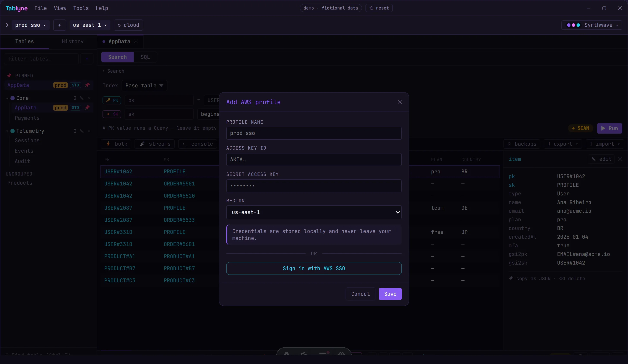Focus the SECRET ACCESS KEY field
Viewport: 628px width, 364px height.
pos(314,186)
